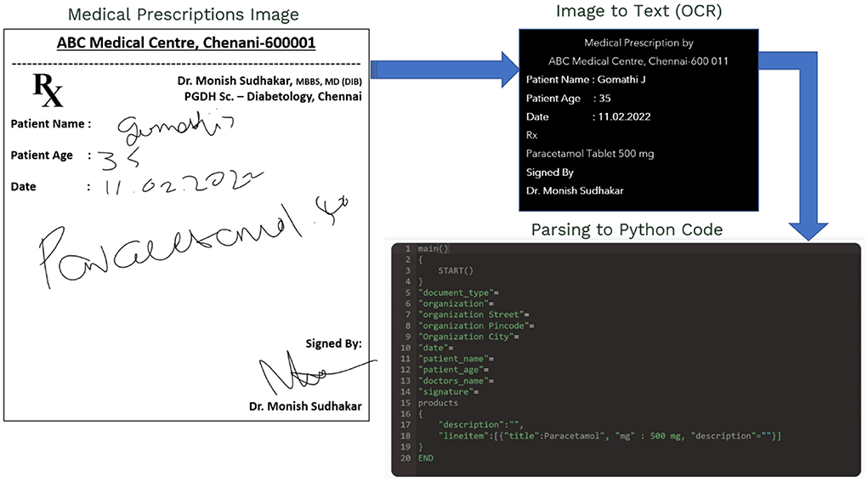Viewport: 868px width, 482px height.
Task: Select the doctor's handwritten signature
Action: click(317, 372)
